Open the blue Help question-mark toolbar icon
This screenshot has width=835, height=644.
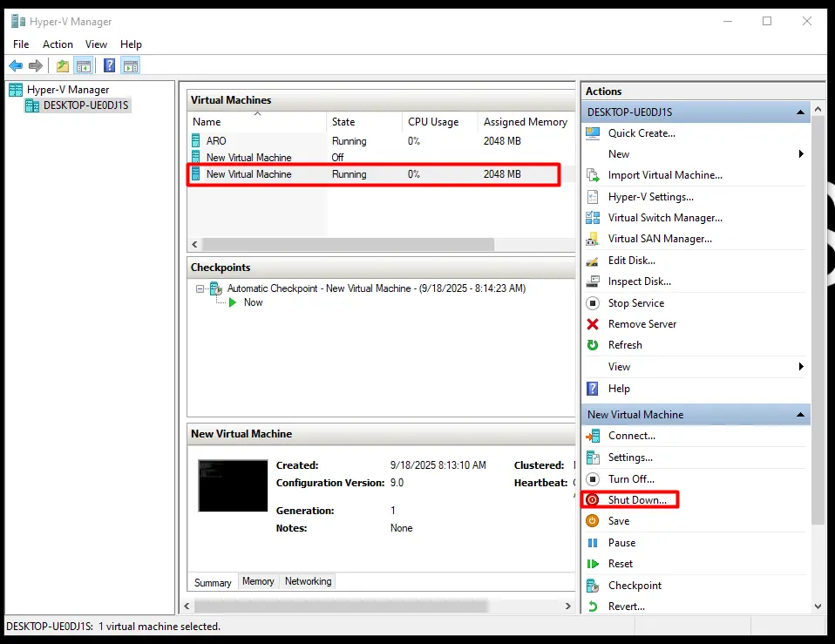(x=109, y=65)
